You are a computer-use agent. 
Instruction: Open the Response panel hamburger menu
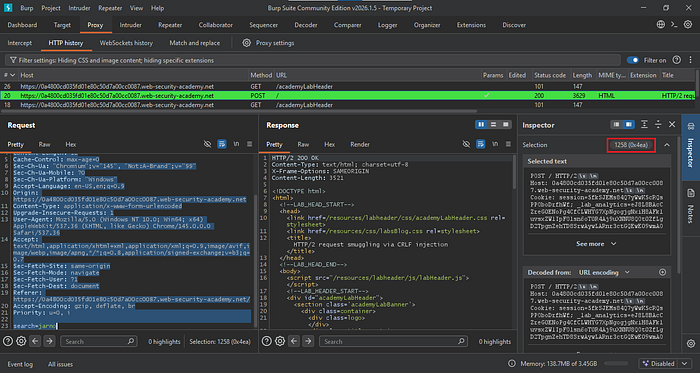(x=508, y=144)
